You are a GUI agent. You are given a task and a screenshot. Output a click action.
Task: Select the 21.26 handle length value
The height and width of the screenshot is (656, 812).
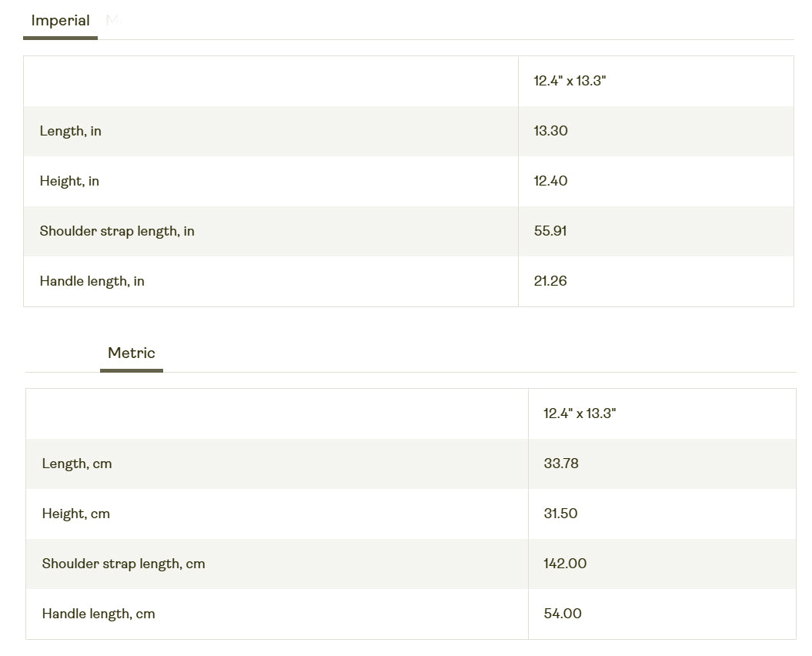point(550,281)
